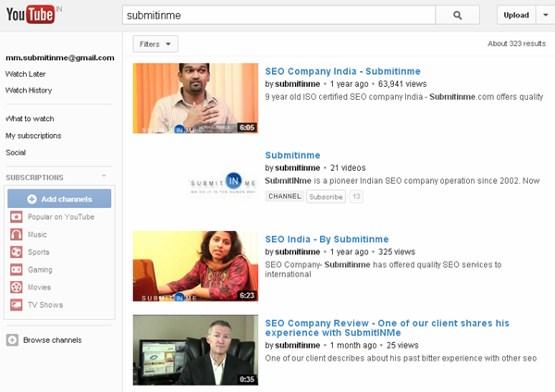The image size is (555, 392).
Task: Open the Music channel link
Action: [x=37, y=235]
